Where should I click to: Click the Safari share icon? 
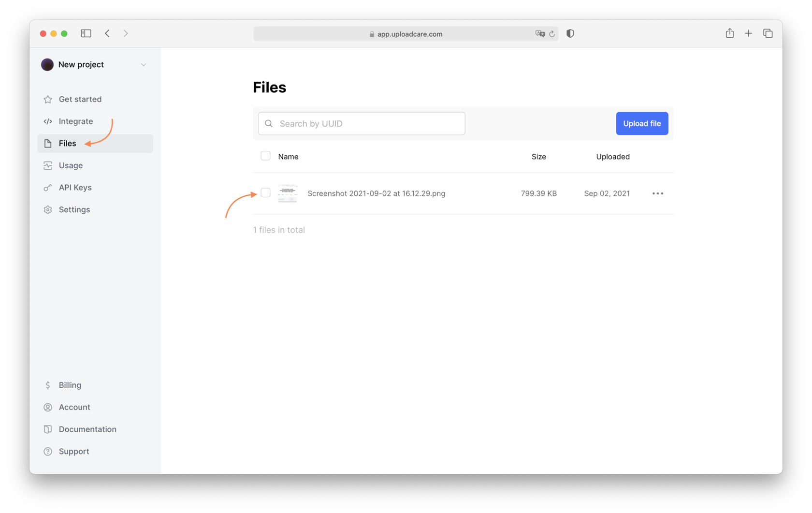[x=730, y=33]
